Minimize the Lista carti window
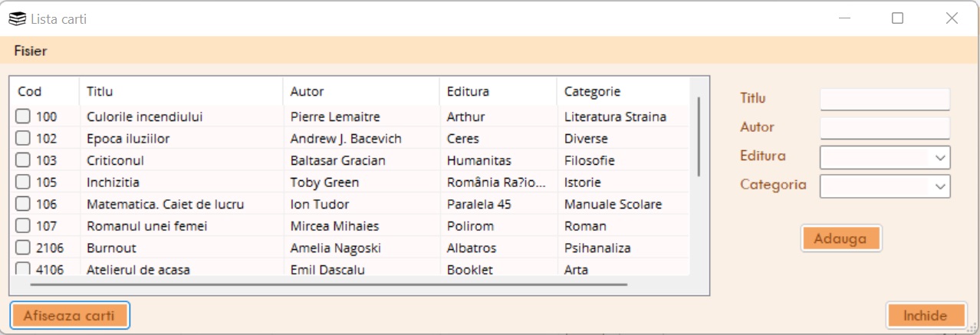Image resolution: width=980 pixels, height=335 pixels. coord(844,18)
